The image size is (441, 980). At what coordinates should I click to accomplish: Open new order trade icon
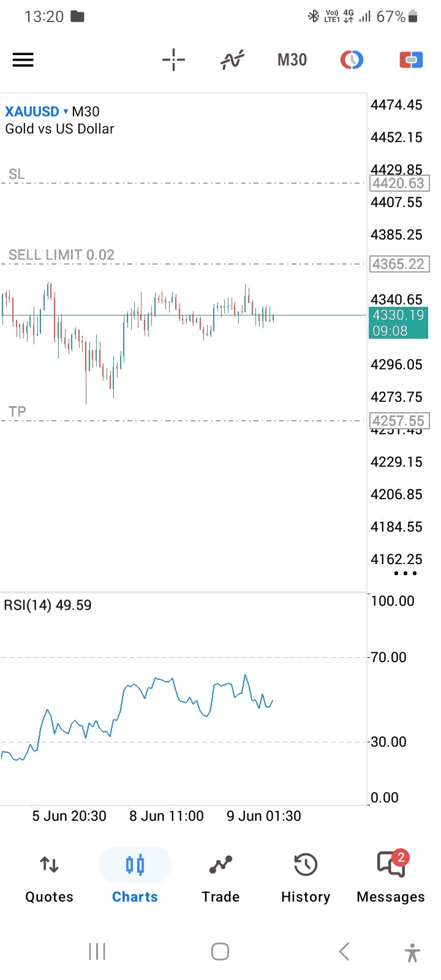pos(411,60)
